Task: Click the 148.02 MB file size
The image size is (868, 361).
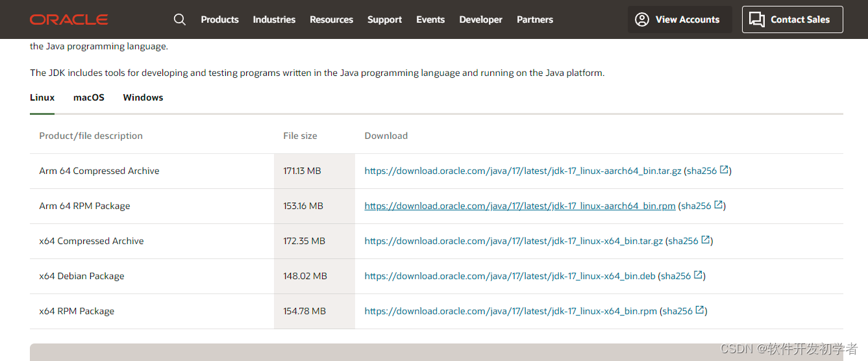Action: [305, 276]
